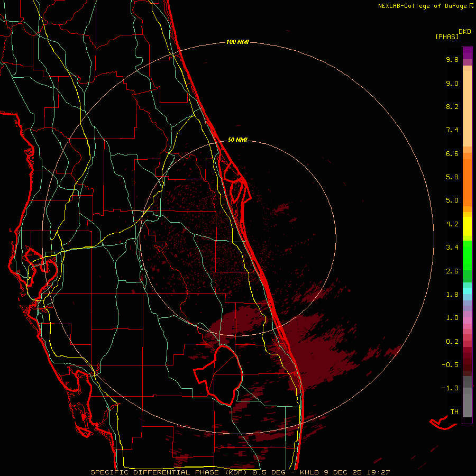Pick the orange swatch in the color scale
The width and height of the screenshot is (476, 476).
tap(467, 182)
